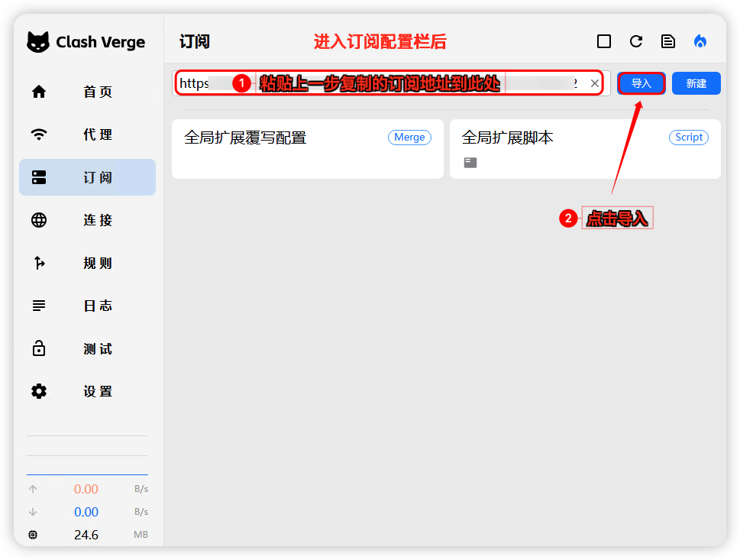Click the download speed arrow icon
This screenshot has width=740, height=560.
tap(33, 512)
